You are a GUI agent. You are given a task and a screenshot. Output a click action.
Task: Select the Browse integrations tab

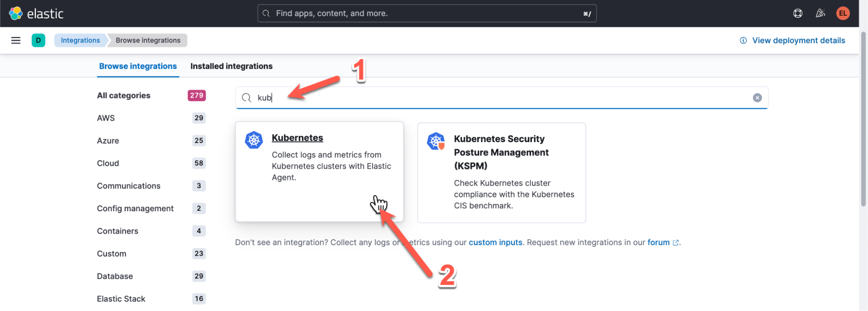coord(138,66)
